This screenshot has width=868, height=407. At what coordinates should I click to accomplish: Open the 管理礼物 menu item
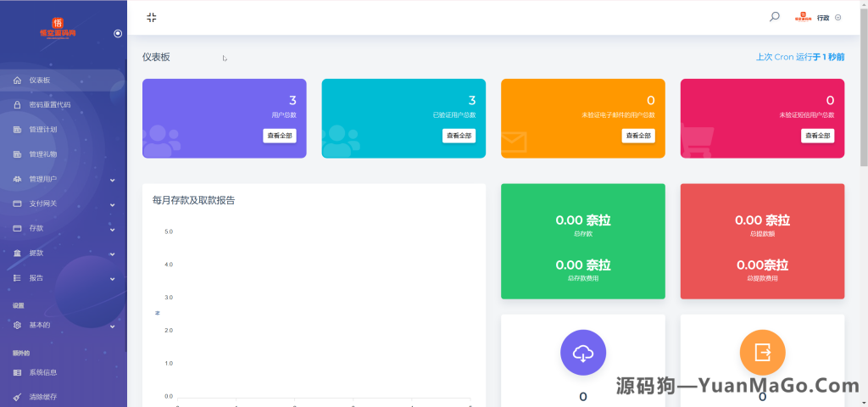tap(62, 154)
